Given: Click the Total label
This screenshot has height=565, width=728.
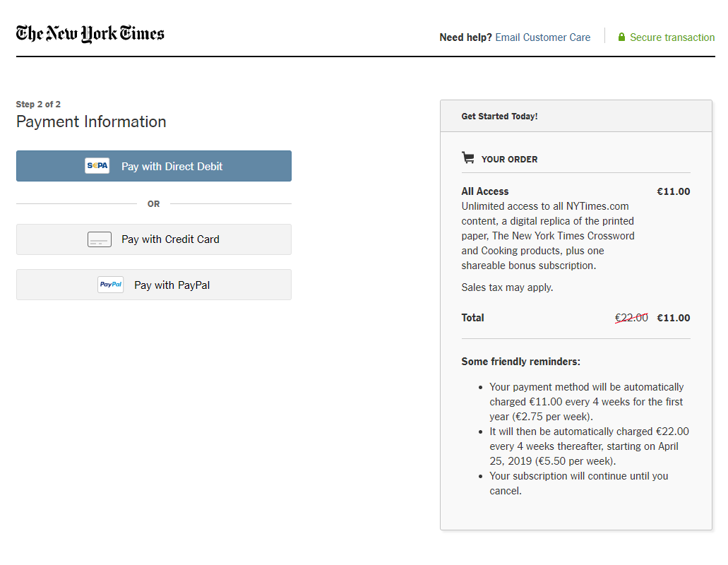Looking at the screenshot, I should point(472,318).
